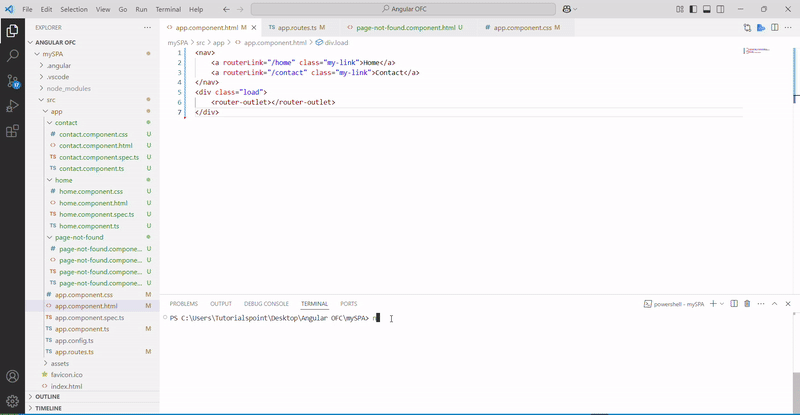800x415 pixels.
Task: Open the File menu
Action: (x=28, y=9)
